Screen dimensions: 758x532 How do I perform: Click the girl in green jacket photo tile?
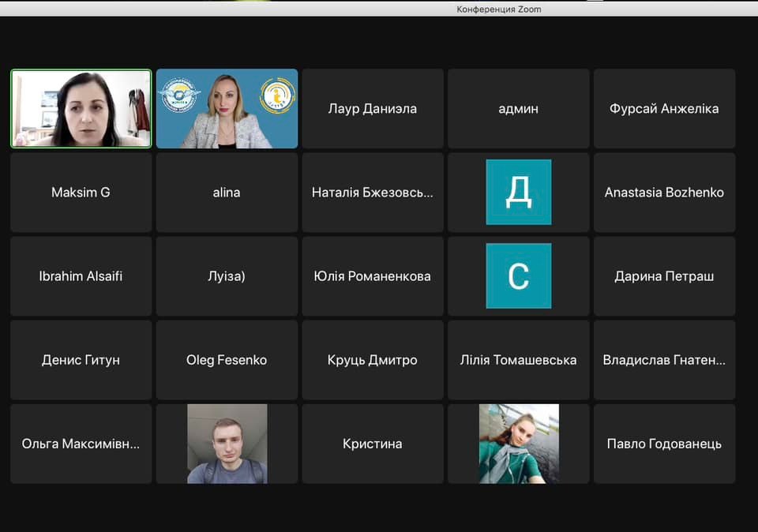click(x=518, y=444)
